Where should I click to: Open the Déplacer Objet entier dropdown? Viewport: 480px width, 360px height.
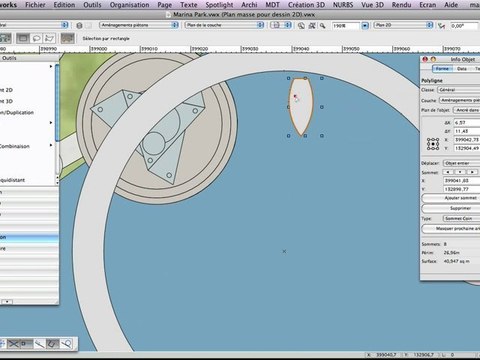coord(461,163)
